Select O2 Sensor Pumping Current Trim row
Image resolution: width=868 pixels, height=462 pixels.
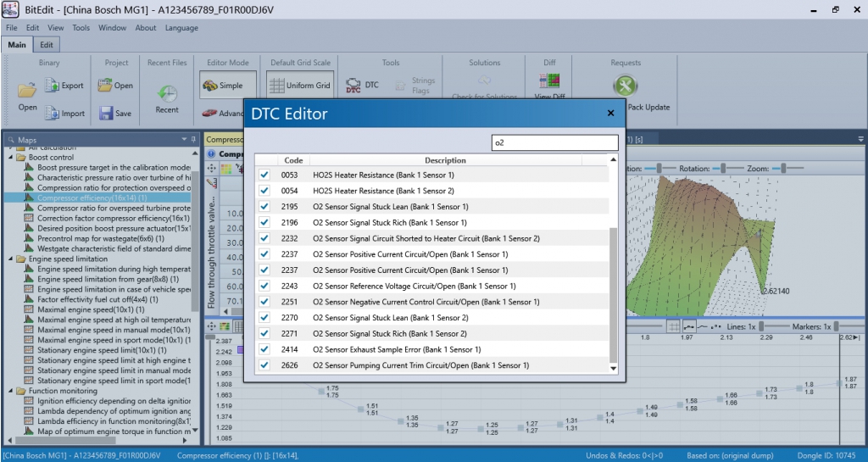(431, 365)
